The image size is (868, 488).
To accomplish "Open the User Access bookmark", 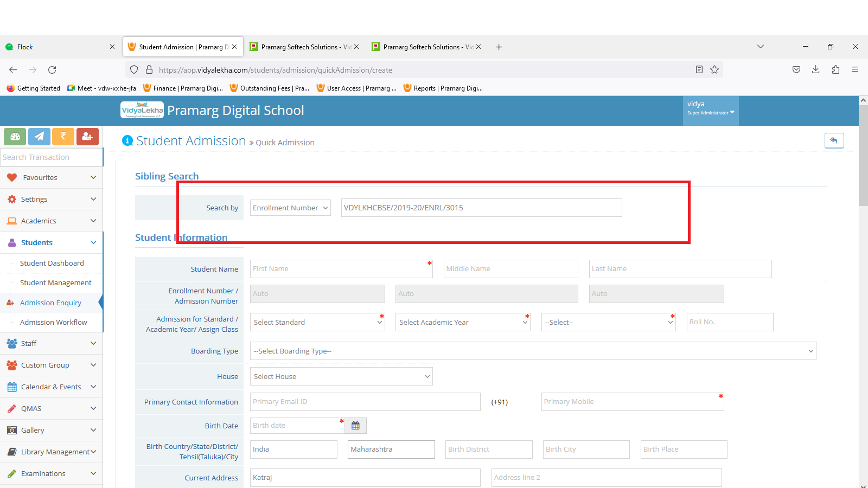I will pos(356,88).
